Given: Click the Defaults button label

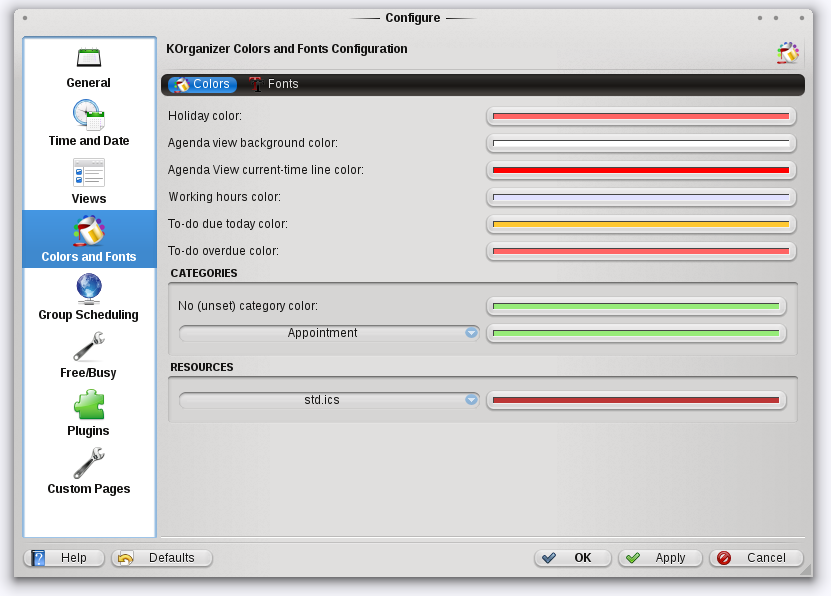Looking at the screenshot, I should 172,558.
